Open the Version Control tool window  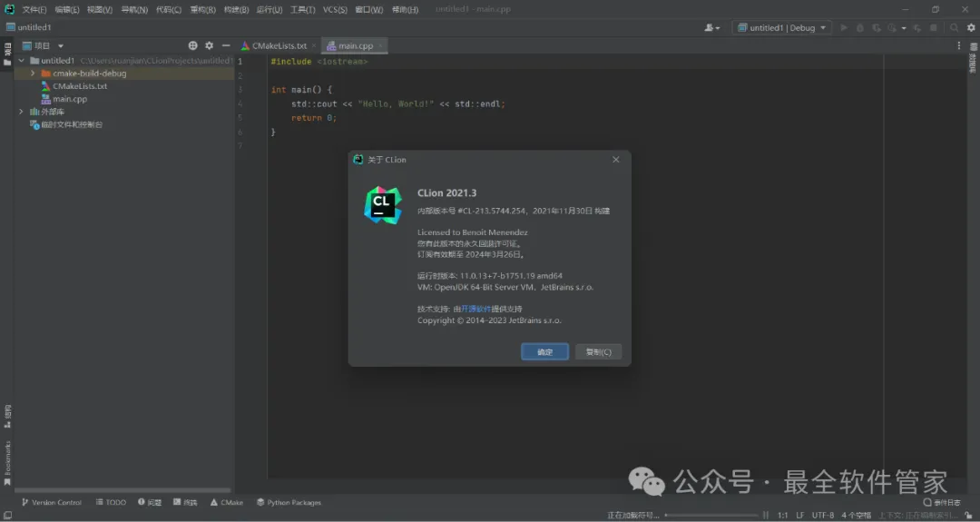point(51,502)
